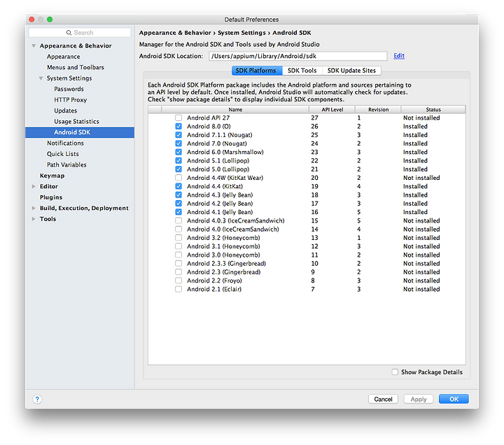Select Android 4.1 (Jelly Bean) row name
Image resolution: width=504 pixels, height=445 pixels.
(220, 212)
